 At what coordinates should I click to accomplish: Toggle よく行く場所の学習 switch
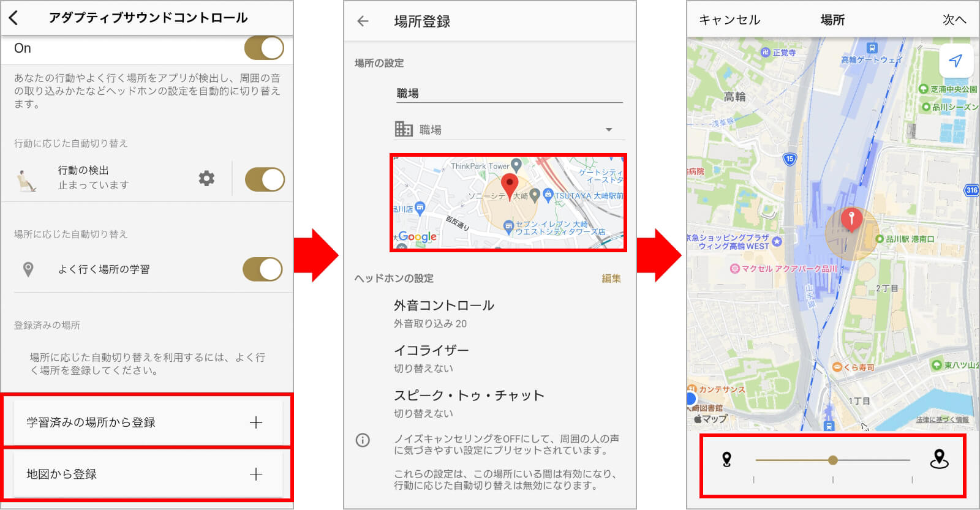click(x=263, y=269)
